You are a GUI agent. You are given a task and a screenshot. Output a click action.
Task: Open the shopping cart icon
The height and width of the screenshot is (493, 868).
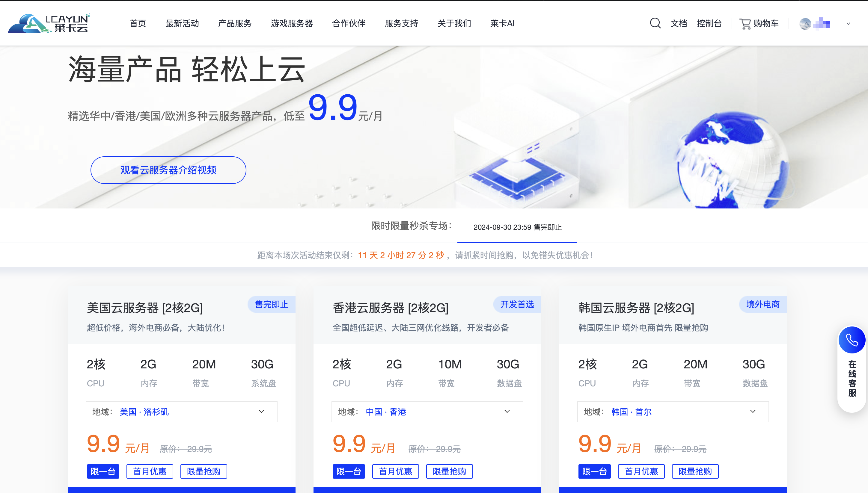pyautogui.click(x=745, y=24)
